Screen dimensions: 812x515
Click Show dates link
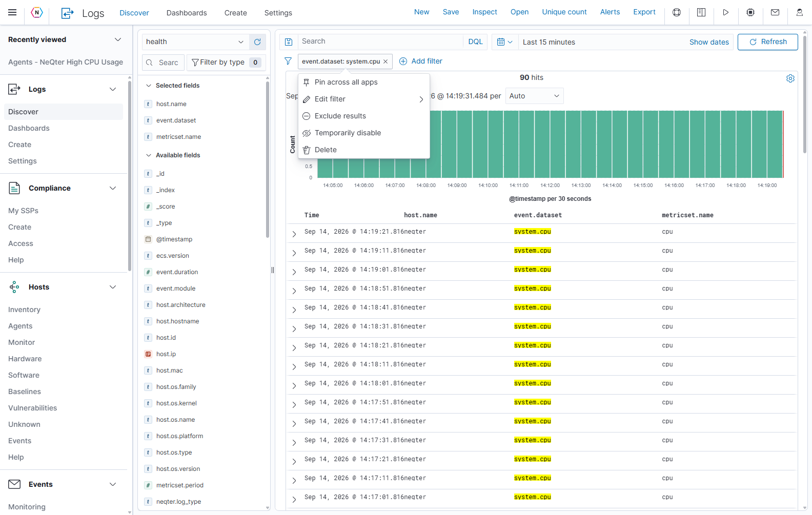(x=709, y=42)
